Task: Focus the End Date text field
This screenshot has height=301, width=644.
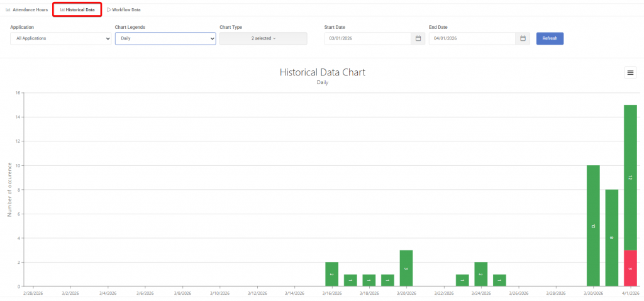Action: [472, 38]
